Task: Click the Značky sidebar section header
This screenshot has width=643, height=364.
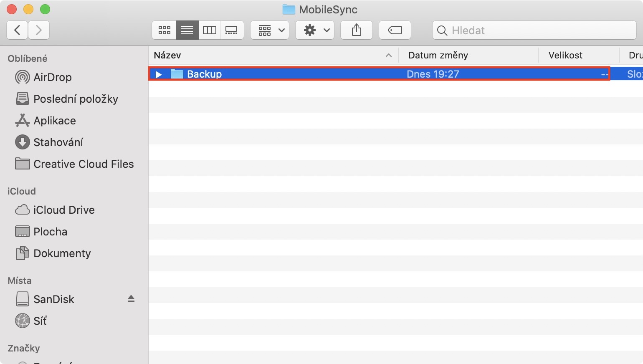Action: (24, 348)
